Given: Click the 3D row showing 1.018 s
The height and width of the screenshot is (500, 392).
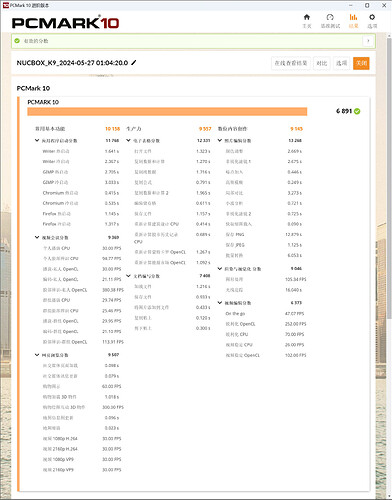Looking at the screenshot, I should click(81, 397).
